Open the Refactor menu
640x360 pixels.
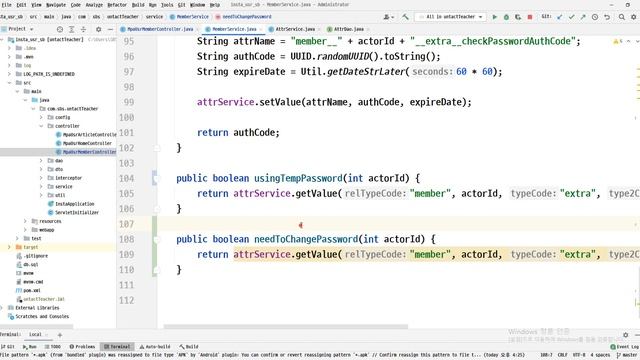(x=117, y=5)
